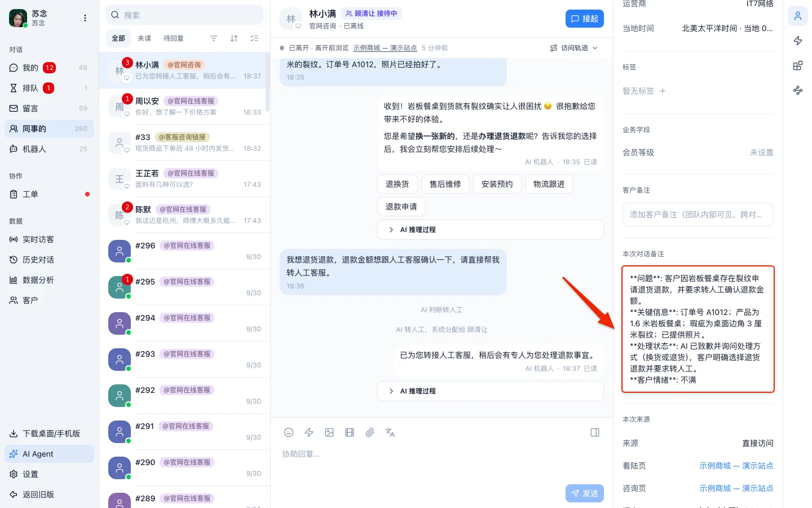Open 客户 in the sidebar
The width and height of the screenshot is (812, 508).
tap(49, 300)
